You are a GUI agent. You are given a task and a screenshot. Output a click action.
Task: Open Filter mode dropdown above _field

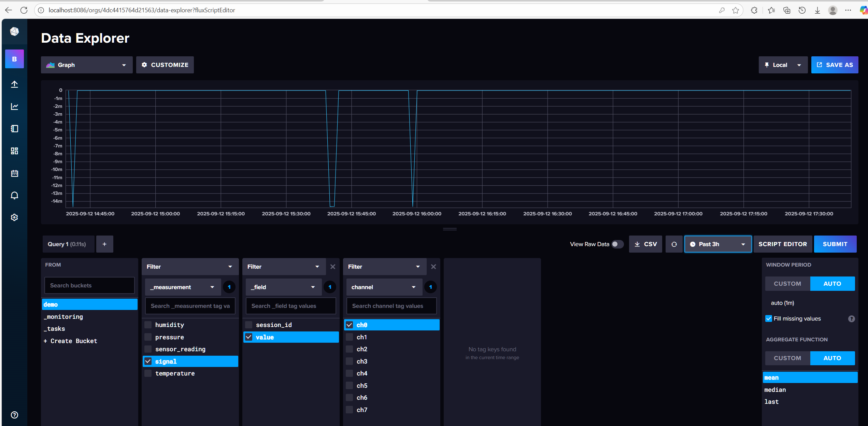284,267
